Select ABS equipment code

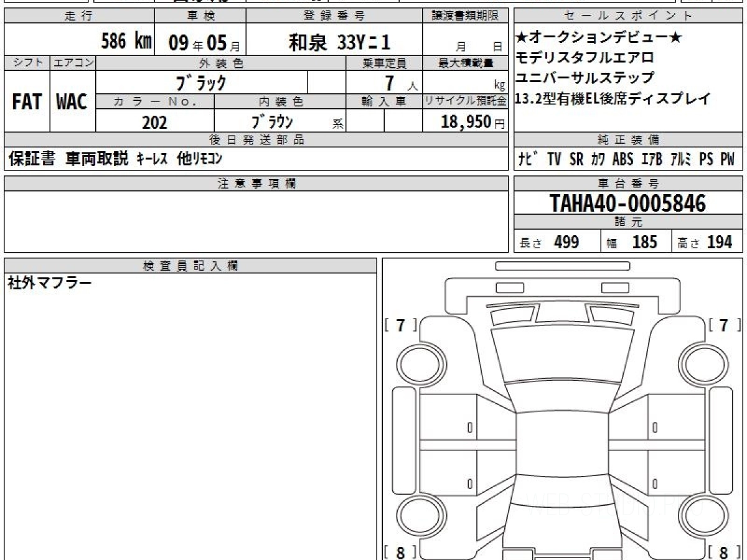coord(622,159)
